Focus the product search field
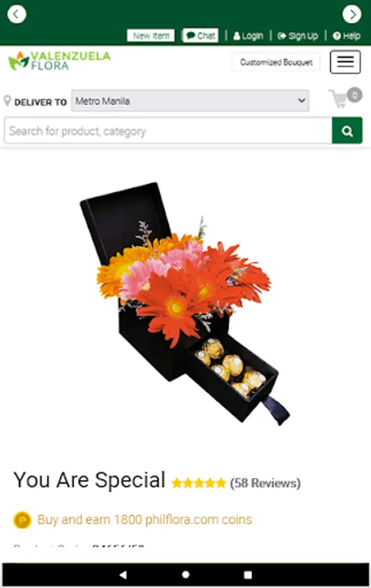371x588 pixels. 168,131
